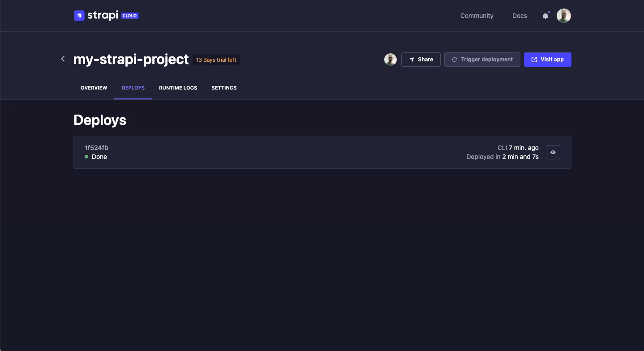The width and height of the screenshot is (644, 351).
Task: Go back using the left chevron arrow
Action: [x=63, y=59]
